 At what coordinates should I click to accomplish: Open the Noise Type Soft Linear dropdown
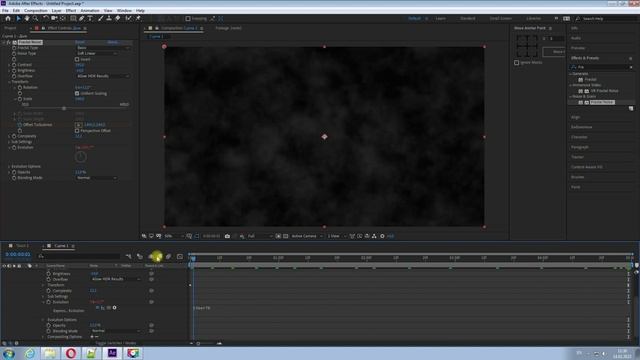point(97,53)
